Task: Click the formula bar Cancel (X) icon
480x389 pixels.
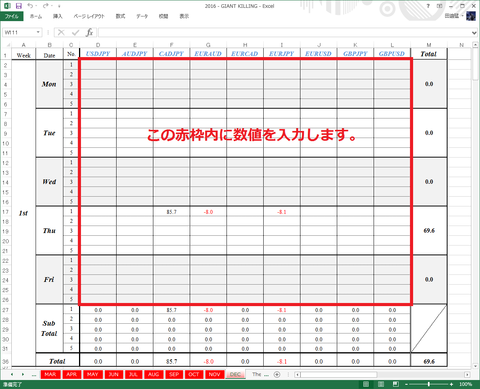Action: click(61, 32)
